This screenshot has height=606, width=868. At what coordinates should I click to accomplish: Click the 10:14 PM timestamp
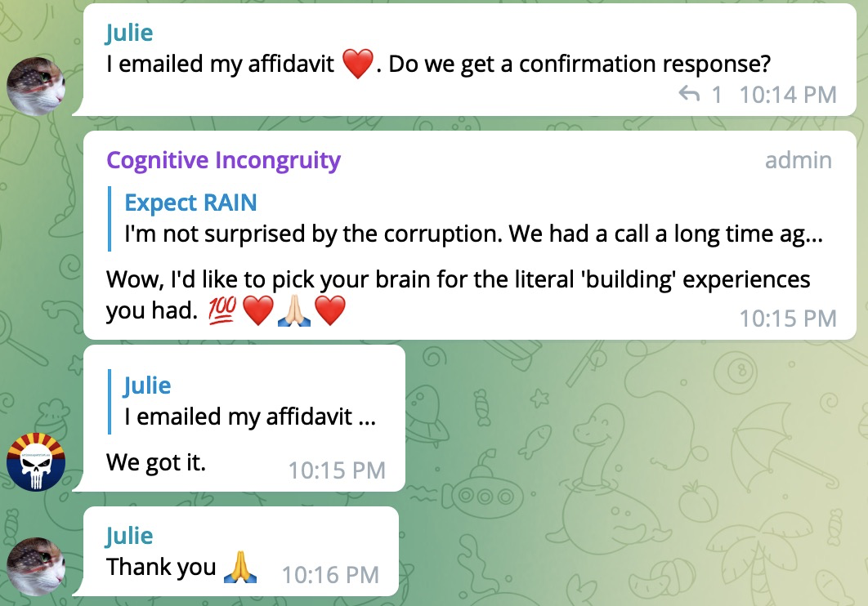click(x=787, y=95)
